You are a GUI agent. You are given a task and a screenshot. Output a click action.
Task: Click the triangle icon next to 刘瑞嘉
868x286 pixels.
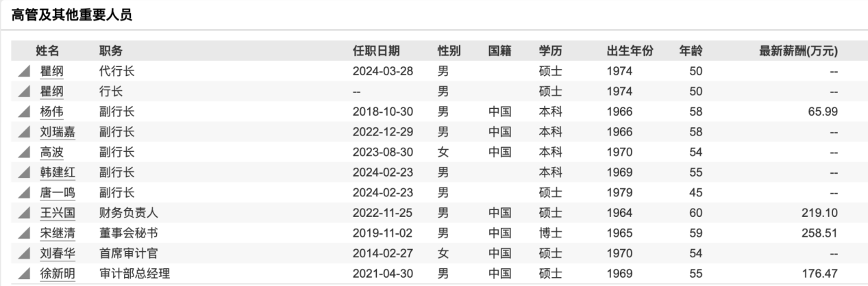25,132
